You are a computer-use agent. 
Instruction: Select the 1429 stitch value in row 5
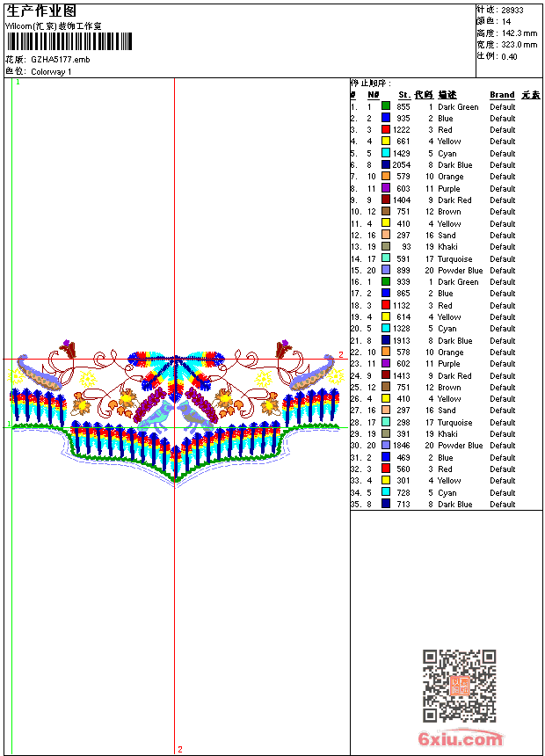[401, 153]
